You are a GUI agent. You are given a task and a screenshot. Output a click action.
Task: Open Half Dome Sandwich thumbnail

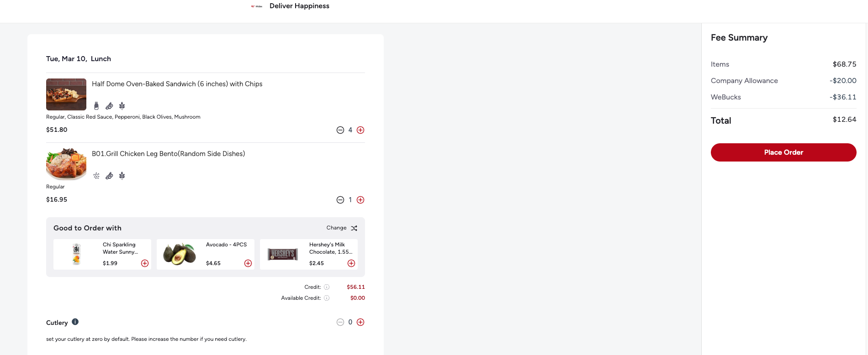tap(66, 94)
